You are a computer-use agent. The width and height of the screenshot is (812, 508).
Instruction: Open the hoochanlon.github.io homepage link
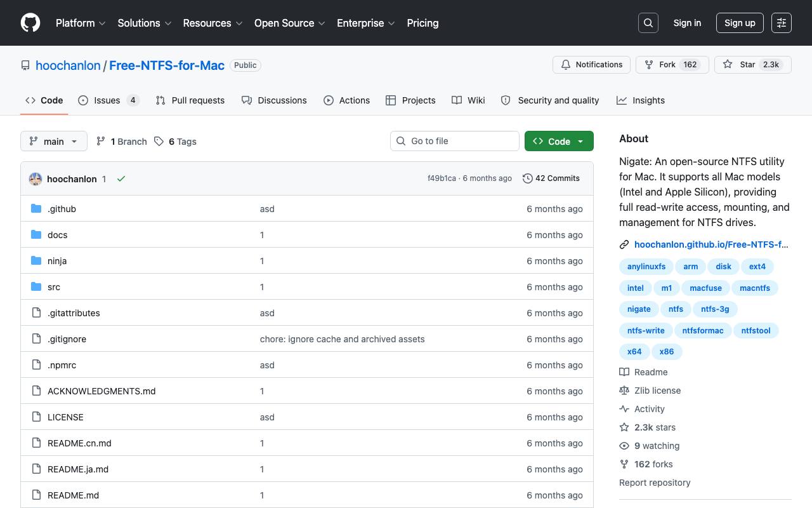[711, 244]
